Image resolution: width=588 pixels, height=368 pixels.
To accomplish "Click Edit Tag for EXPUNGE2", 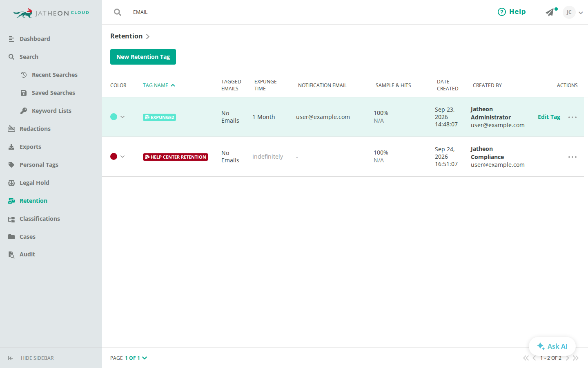I will click(x=549, y=117).
